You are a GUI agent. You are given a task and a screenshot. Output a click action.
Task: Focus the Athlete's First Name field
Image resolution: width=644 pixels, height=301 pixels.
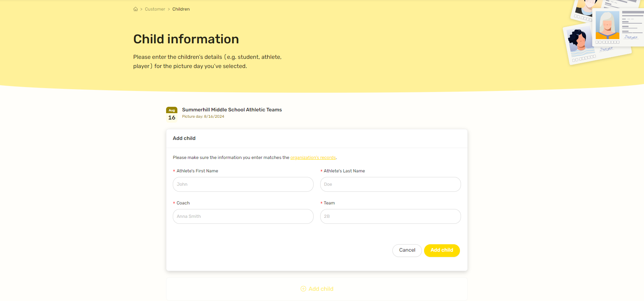coord(243,184)
